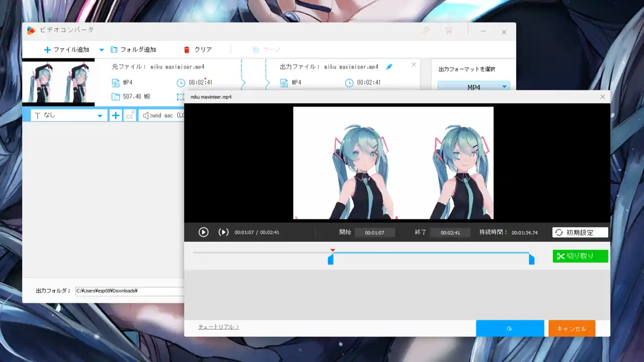Open the なし subtitle dropdown

click(69, 115)
